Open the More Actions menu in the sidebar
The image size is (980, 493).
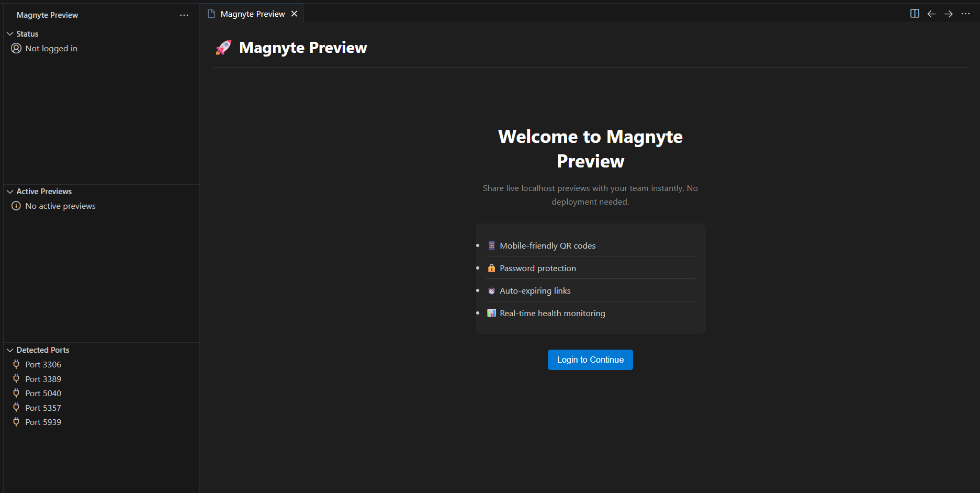tap(184, 15)
